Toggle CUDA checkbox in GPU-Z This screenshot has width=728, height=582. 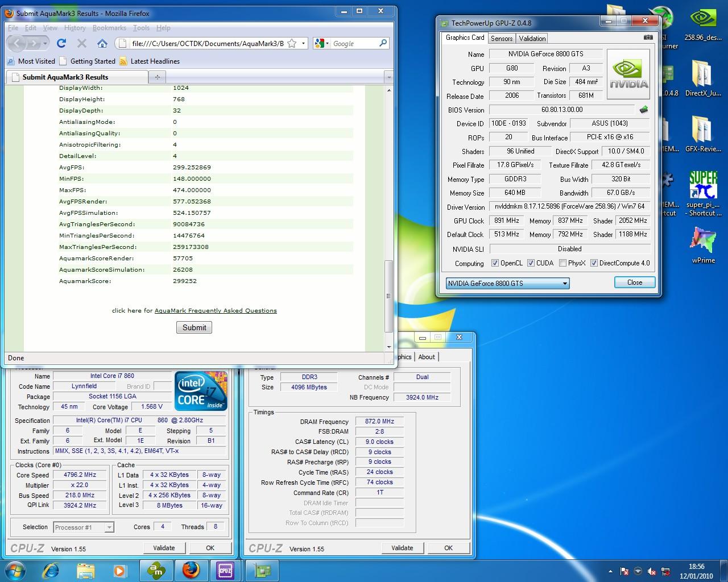pyautogui.click(x=531, y=263)
